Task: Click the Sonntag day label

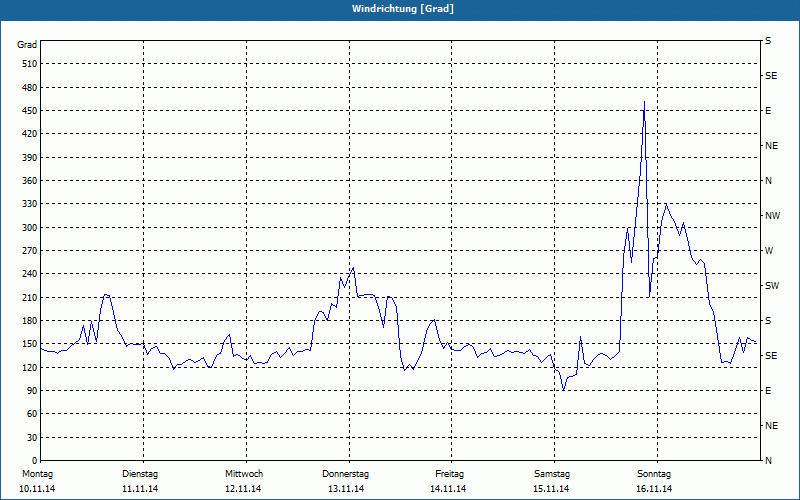Action: pos(654,474)
